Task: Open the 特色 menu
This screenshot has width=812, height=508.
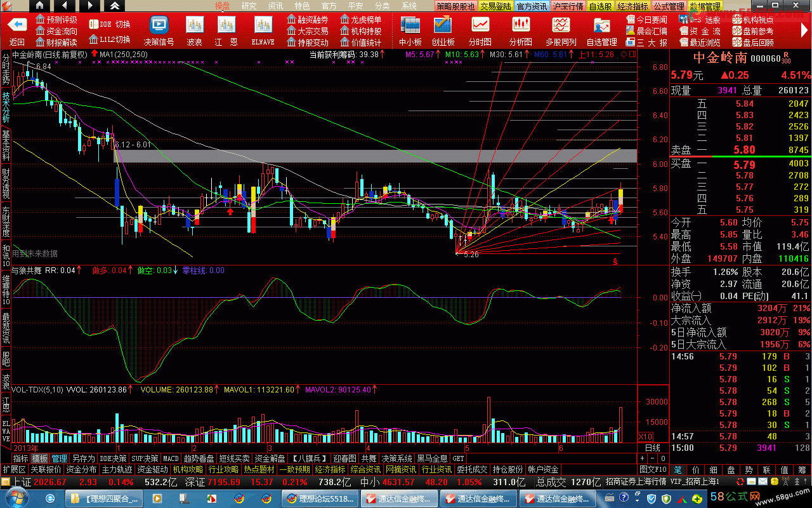Action: 302,6
